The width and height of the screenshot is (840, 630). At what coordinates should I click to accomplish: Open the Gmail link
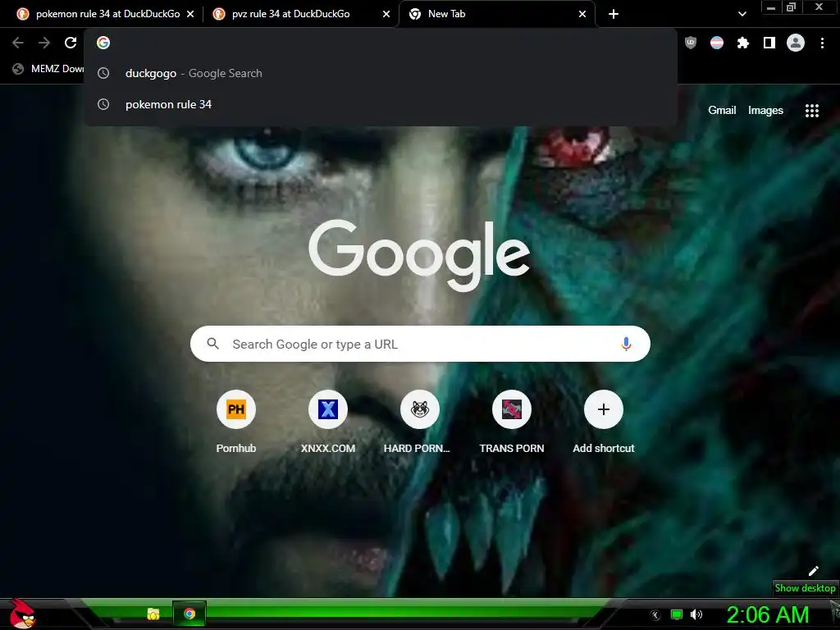722,111
